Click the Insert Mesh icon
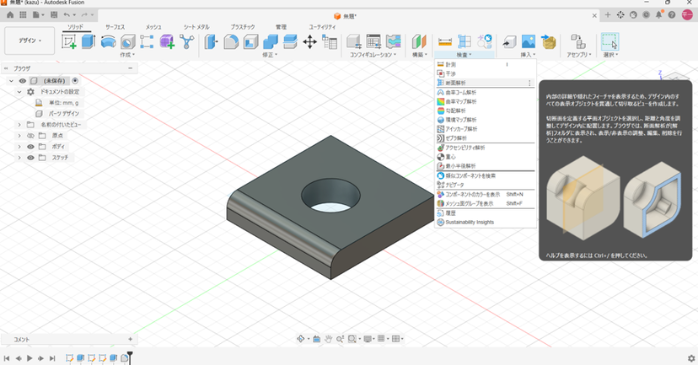The height and width of the screenshot is (365, 698). pyautogui.click(x=548, y=42)
